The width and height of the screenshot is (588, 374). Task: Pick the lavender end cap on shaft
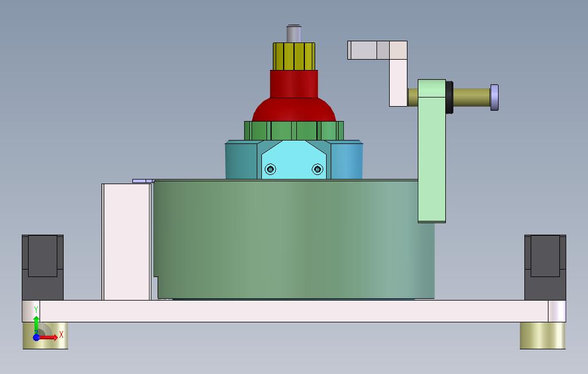click(494, 98)
